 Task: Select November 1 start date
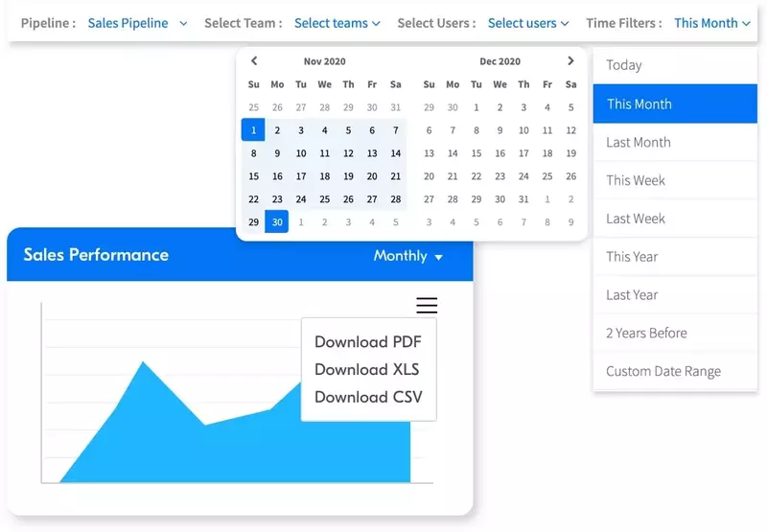[253, 130]
